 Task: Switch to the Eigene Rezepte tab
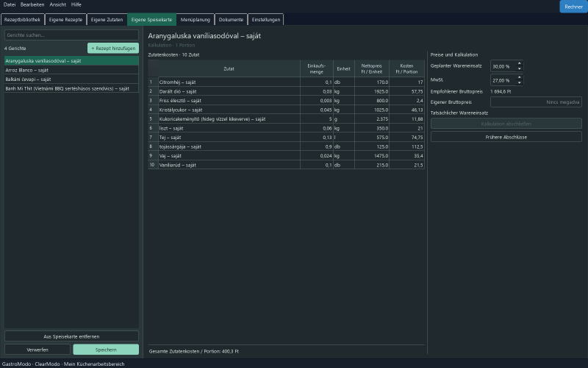65,20
